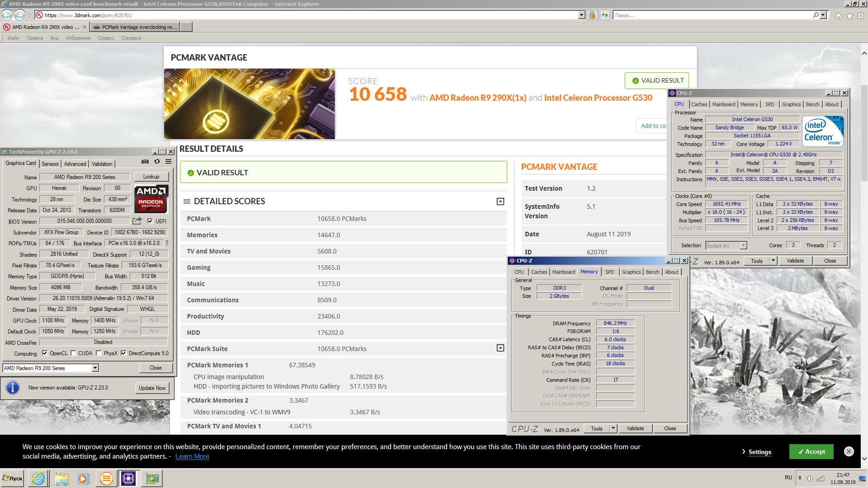The image size is (868, 488).
Task: Open Tools dropdown arrow in upper CPU-Z window
Action: pos(773,261)
